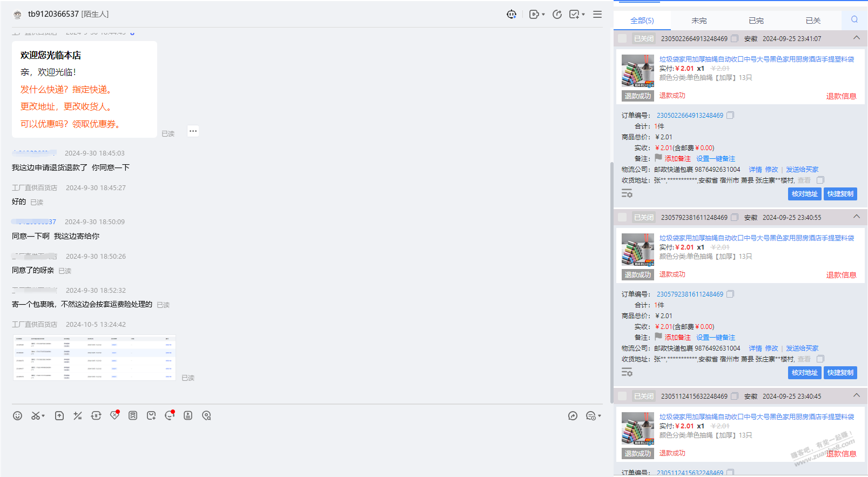The image size is (868, 477).
Task: Click the video call icon in header
Action: (x=534, y=15)
